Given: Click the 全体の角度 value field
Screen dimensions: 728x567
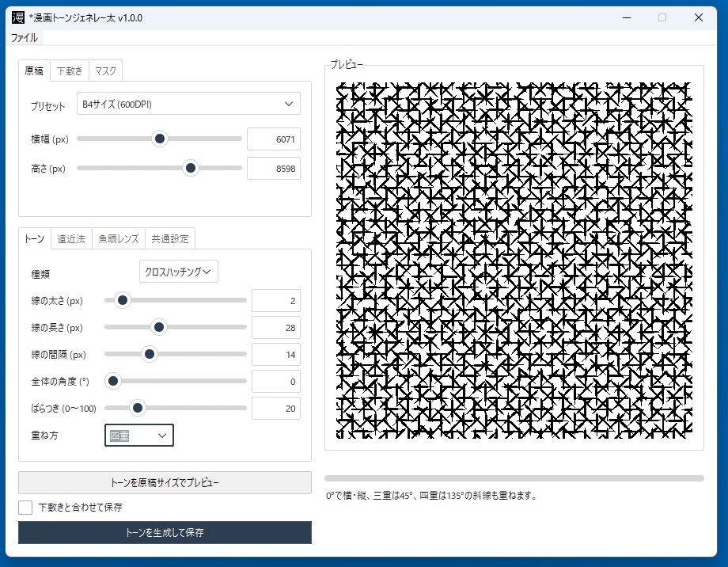Looking at the screenshot, I should point(276,382).
